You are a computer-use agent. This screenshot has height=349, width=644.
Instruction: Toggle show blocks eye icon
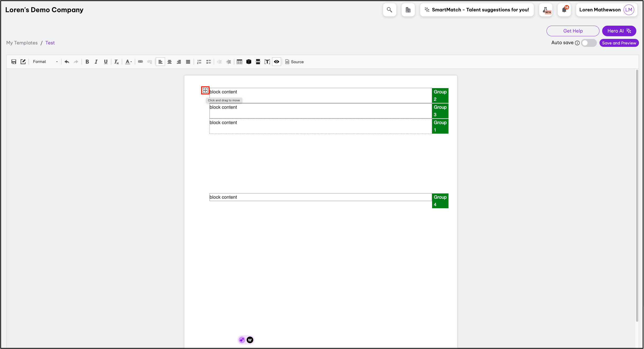coord(277,62)
